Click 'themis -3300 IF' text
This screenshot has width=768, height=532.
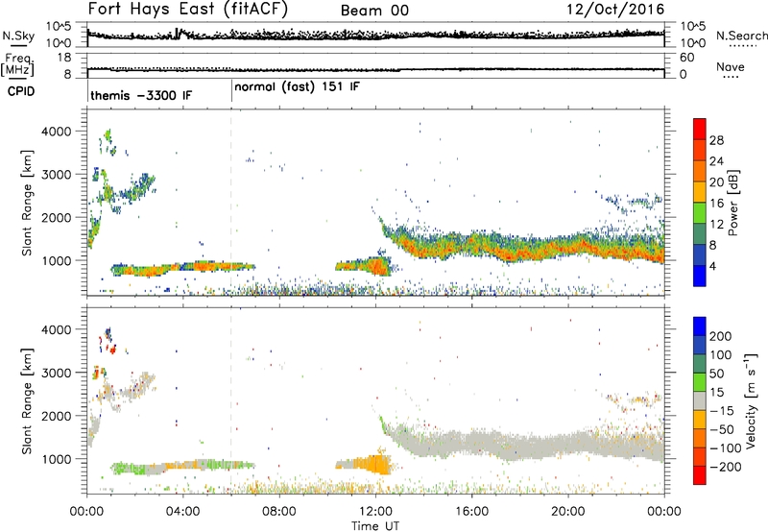pos(141,95)
